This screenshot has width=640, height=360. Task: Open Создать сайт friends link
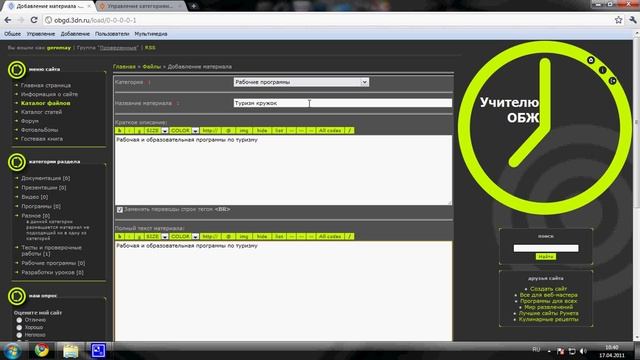[548, 289]
